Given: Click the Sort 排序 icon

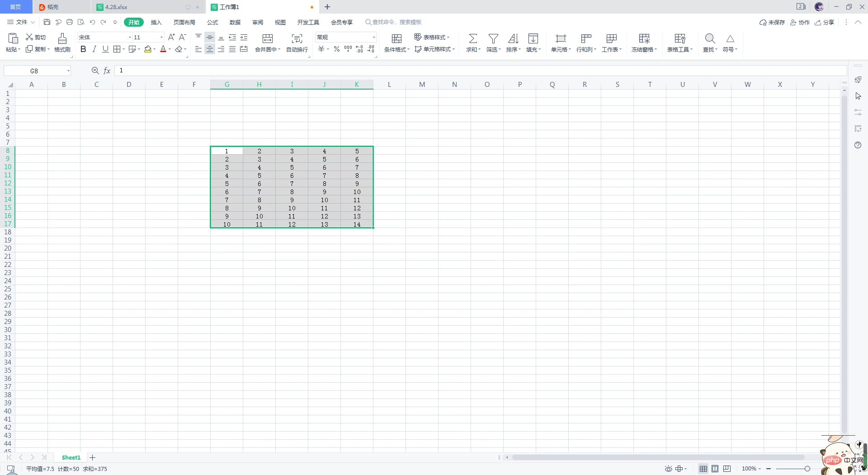Looking at the screenshot, I should [x=513, y=38].
